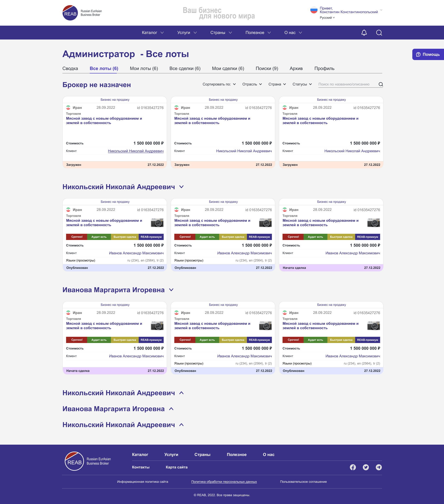This screenshot has height=504, width=444.
Task: Open the "Сортировать по" dropdown
Action: pos(219,84)
